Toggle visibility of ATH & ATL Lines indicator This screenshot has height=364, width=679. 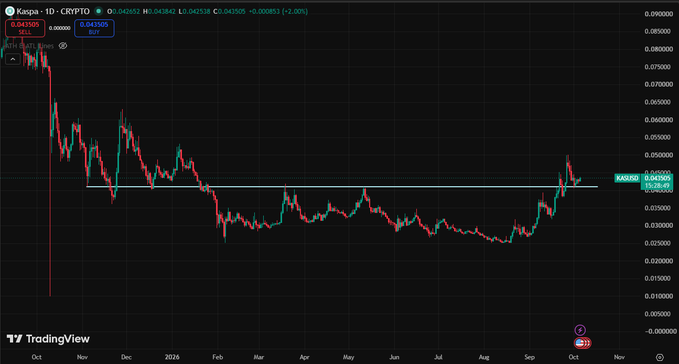pyautogui.click(x=63, y=46)
